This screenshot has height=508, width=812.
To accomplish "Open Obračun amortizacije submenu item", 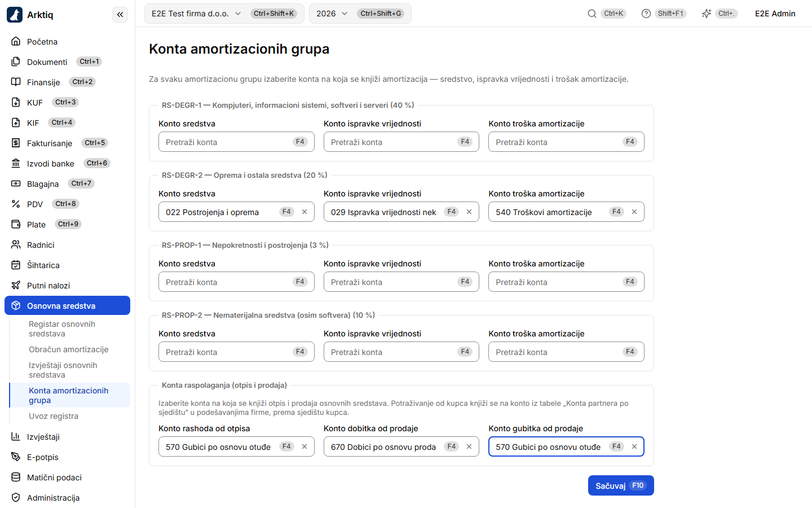I will tap(70, 349).
